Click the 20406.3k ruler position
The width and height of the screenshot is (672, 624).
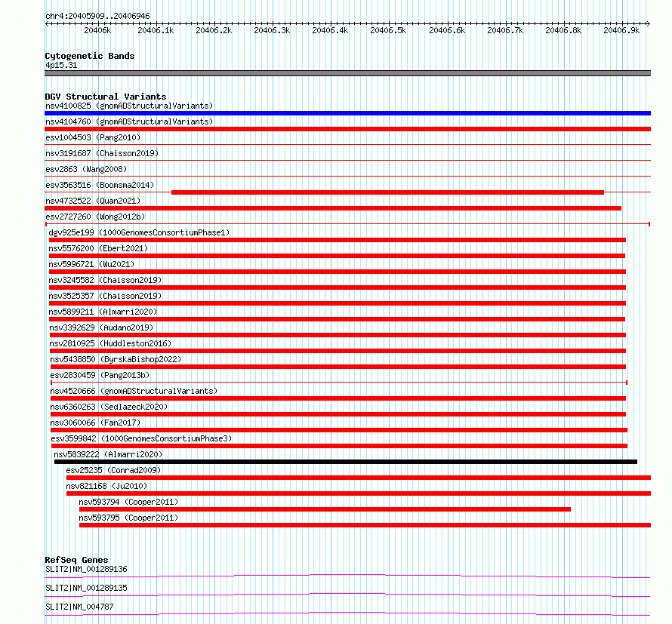(272, 30)
